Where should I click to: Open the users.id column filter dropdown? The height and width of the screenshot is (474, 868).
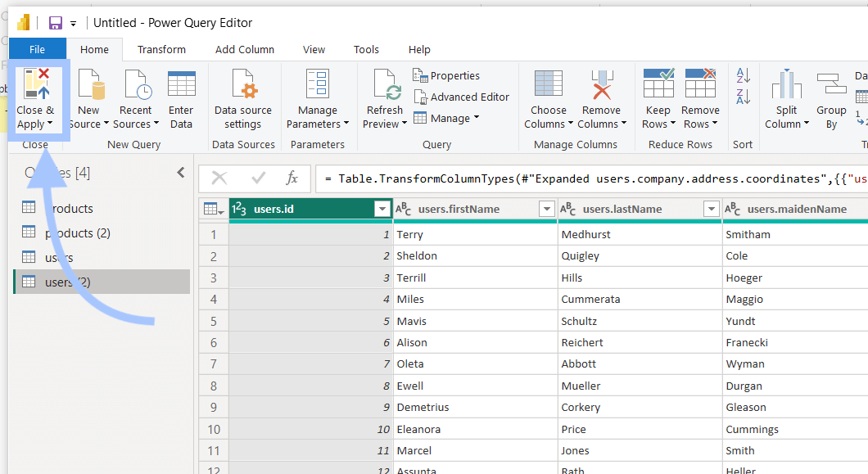[382, 209]
